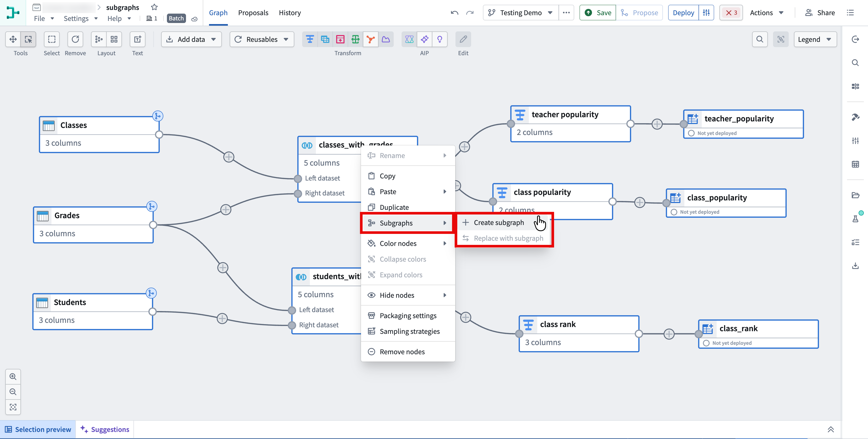Click the Edit pencil icon
The height and width of the screenshot is (439, 868).
[x=463, y=40]
